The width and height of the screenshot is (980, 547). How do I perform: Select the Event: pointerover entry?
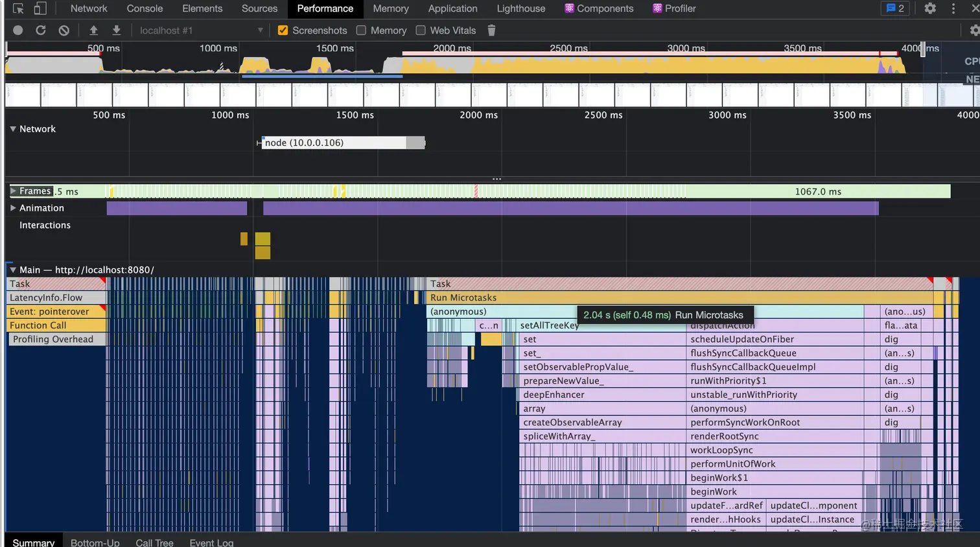click(x=56, y=312)
